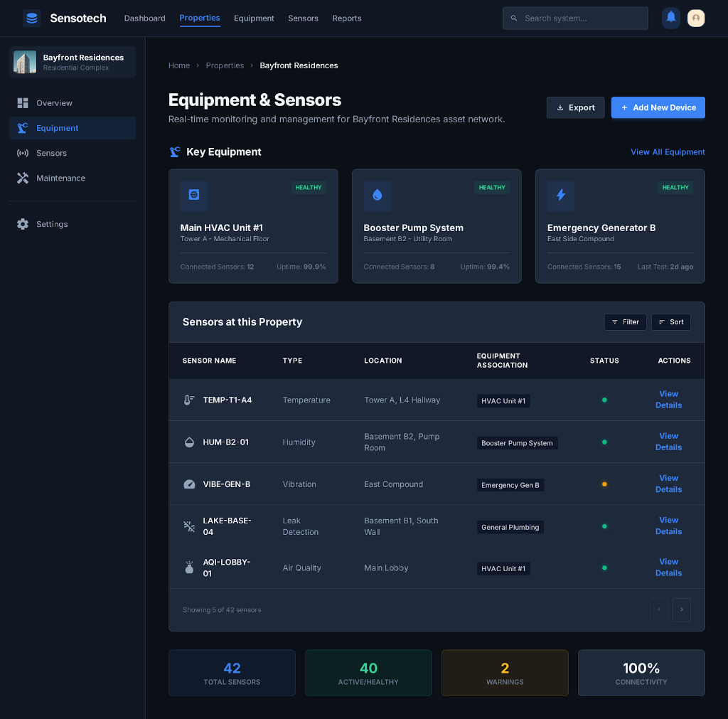Open Settings in the sidebar
The height and width of the screenshot is (719, 728).
(73, 224)
